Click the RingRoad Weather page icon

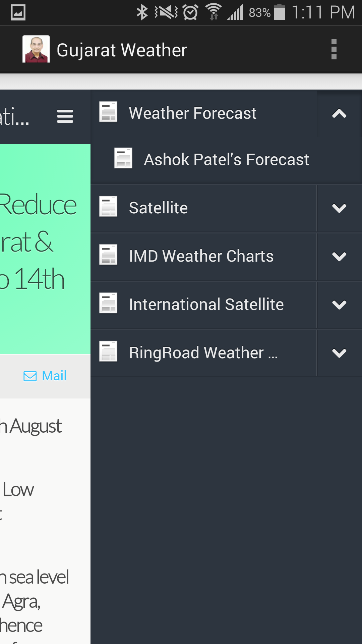(108, 351)
